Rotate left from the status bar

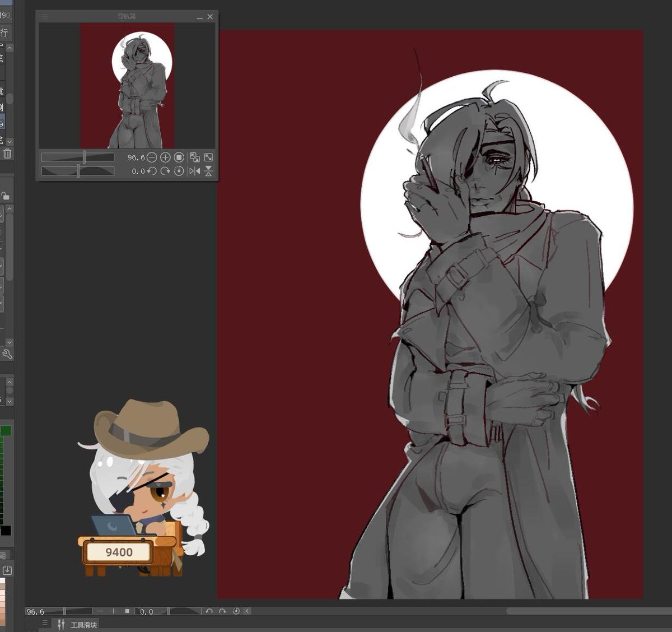[209, 611]
